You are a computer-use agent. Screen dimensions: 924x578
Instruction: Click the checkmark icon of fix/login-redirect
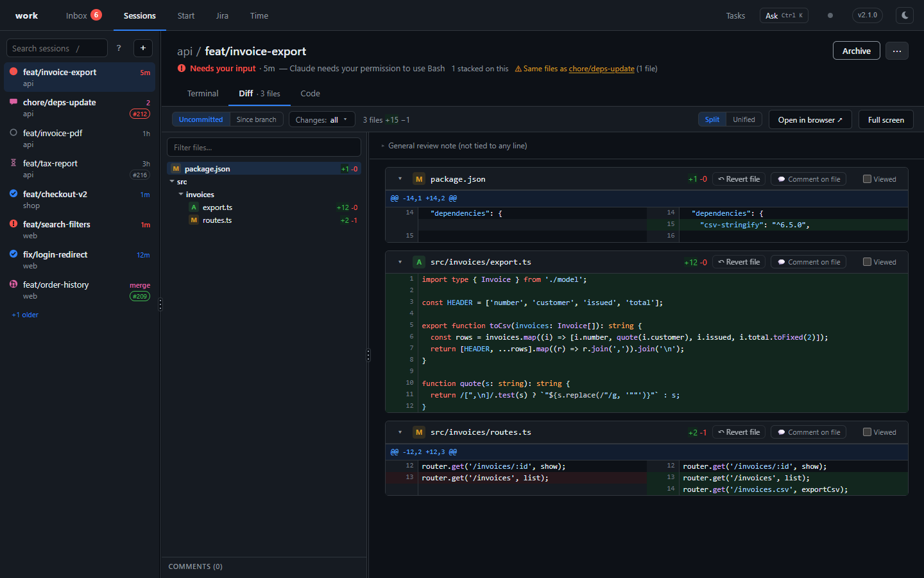click(13, 254)
